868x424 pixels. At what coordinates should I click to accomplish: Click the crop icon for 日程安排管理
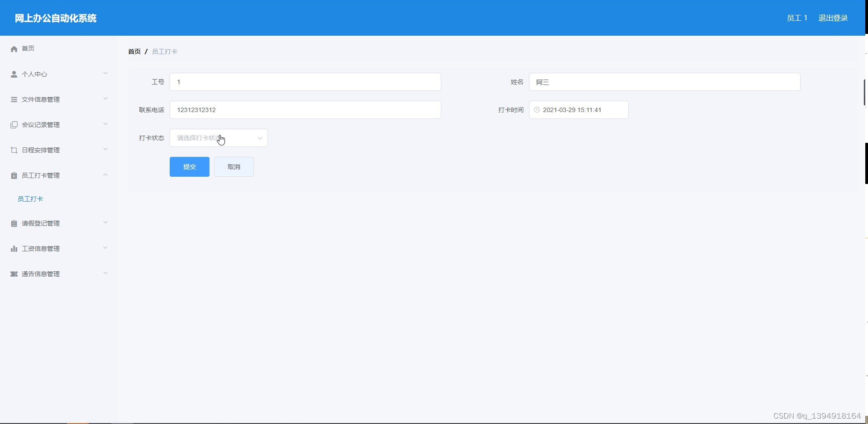click(x=14, y=150)
